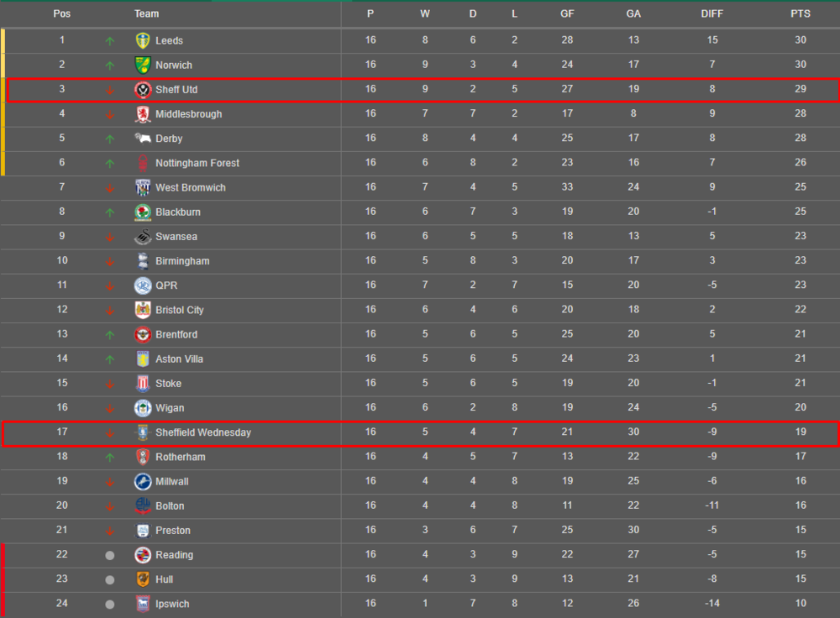Click the Norwich club crest icon
840x618 pixels.
143,65
